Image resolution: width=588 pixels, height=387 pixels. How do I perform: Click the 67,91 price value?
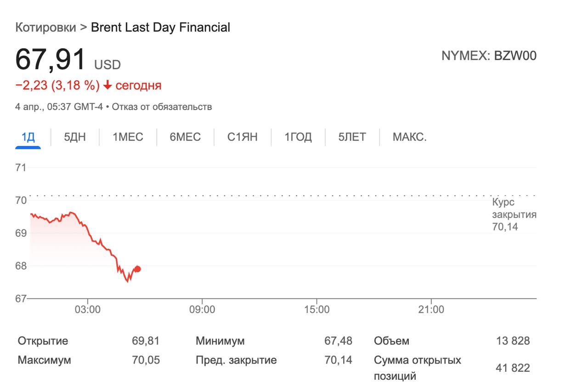(x=51, y=60)
